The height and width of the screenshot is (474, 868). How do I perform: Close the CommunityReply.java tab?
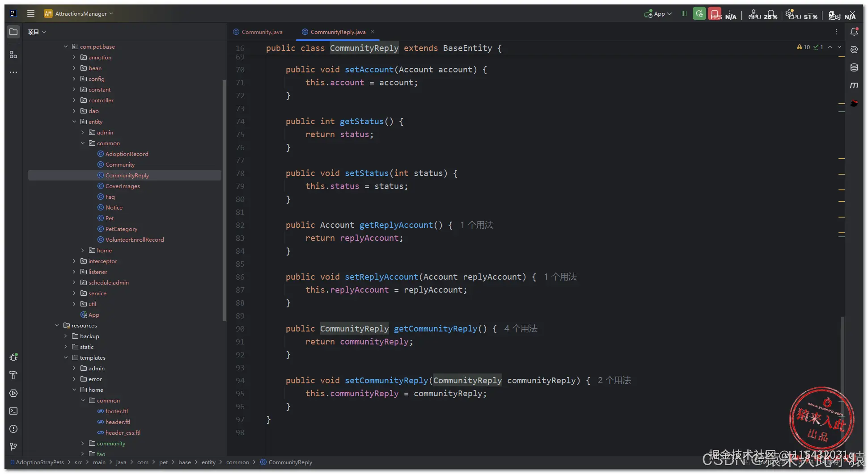373,32
